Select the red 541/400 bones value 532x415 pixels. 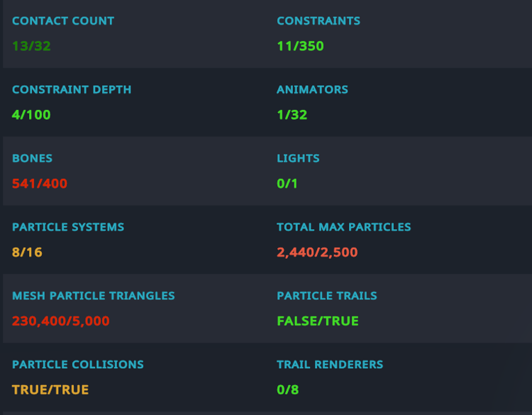pyautogui.click(x=40, y=184)
